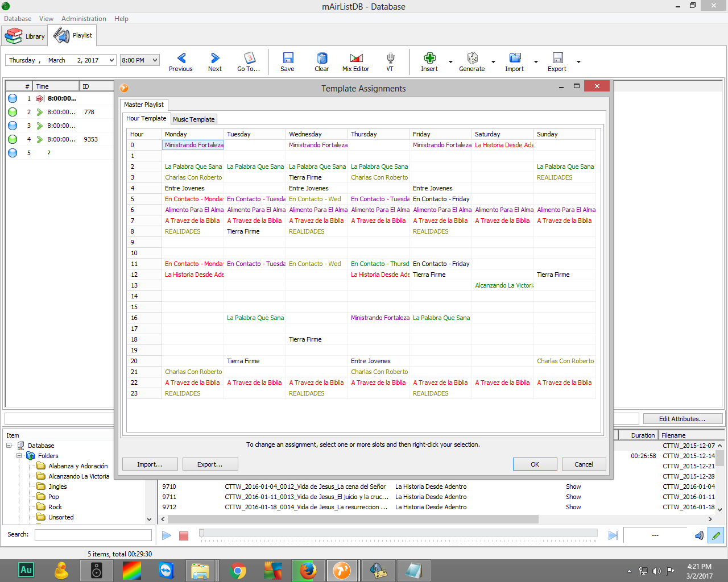Select Monday hour 0 Ministrando Fortaleza slot
The height and width of the screenshot is (582, 728).
point(193,145)
